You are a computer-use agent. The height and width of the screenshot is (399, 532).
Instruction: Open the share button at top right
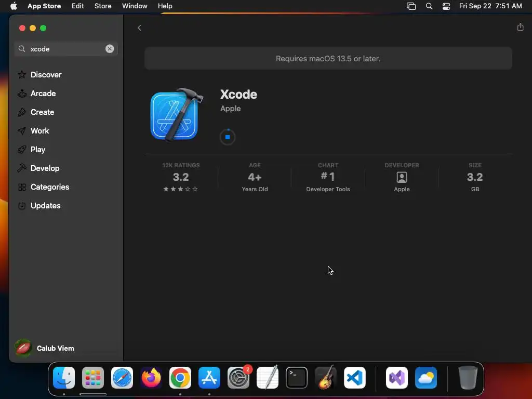[x=520, y=27]
